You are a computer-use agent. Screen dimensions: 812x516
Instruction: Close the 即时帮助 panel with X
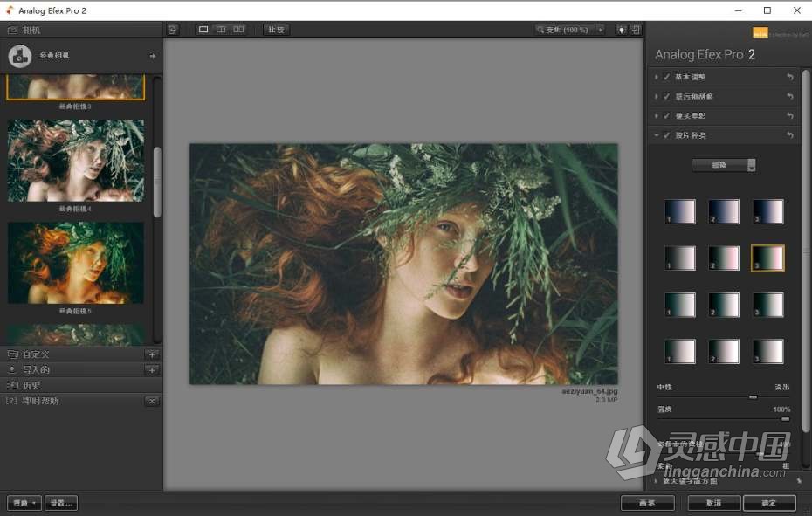(x=152, y=401)
